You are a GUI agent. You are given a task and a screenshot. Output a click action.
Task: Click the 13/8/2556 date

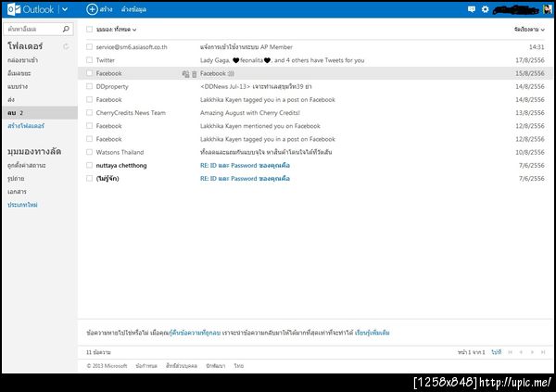pos(530,113)
